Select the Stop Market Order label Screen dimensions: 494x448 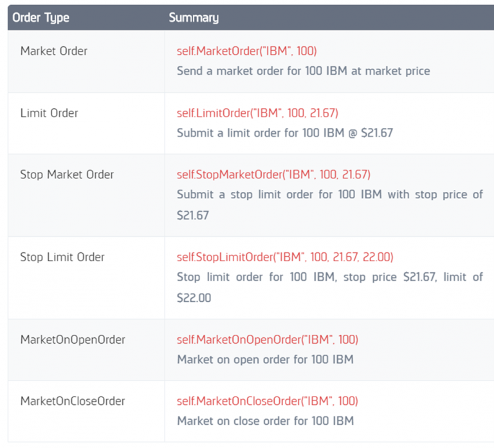pyautogui.click(x=67, y=174)
